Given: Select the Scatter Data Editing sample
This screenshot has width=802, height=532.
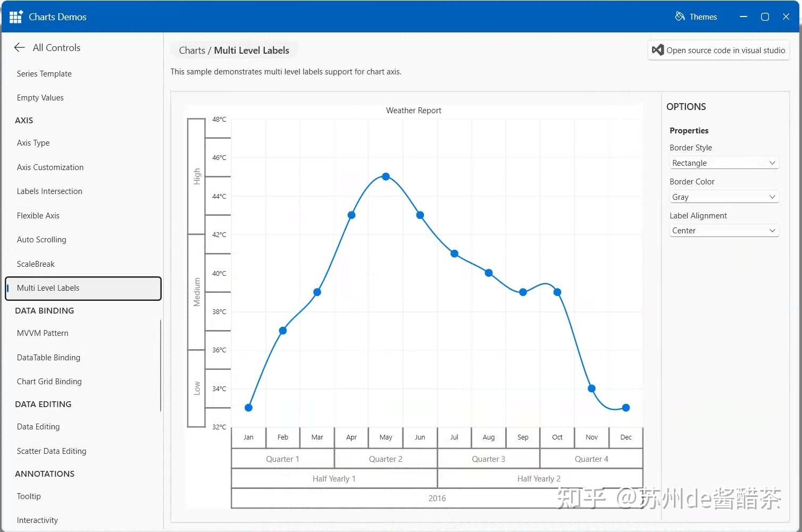Looking at the screenshot, I should point(52,451).
